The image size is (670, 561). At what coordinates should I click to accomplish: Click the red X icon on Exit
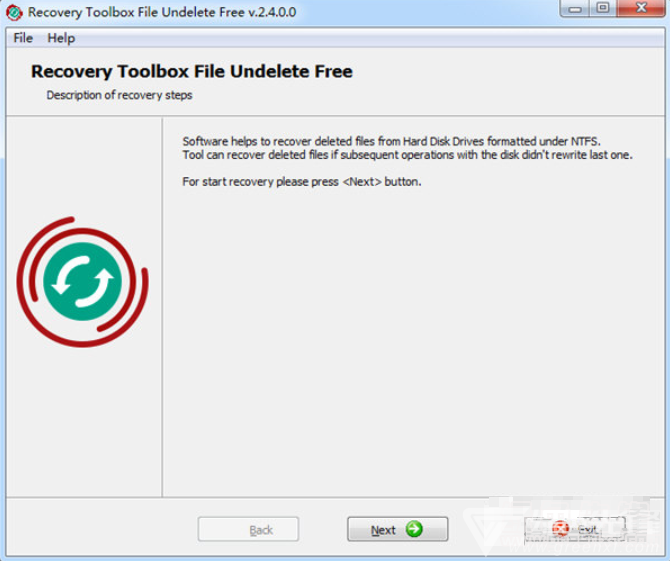[x=560, y=529]
